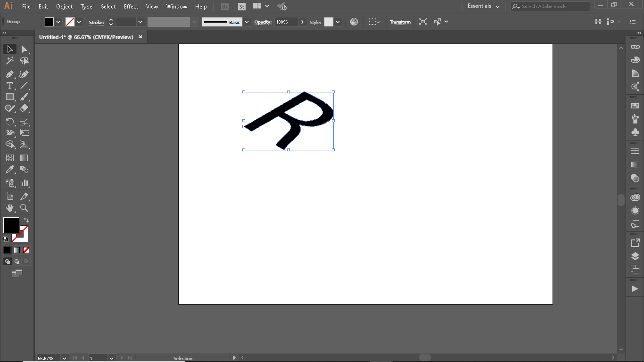The width and height of the screenshot is (644, 362).
Task: Select the Eyedropper tool
Action: 9,169
